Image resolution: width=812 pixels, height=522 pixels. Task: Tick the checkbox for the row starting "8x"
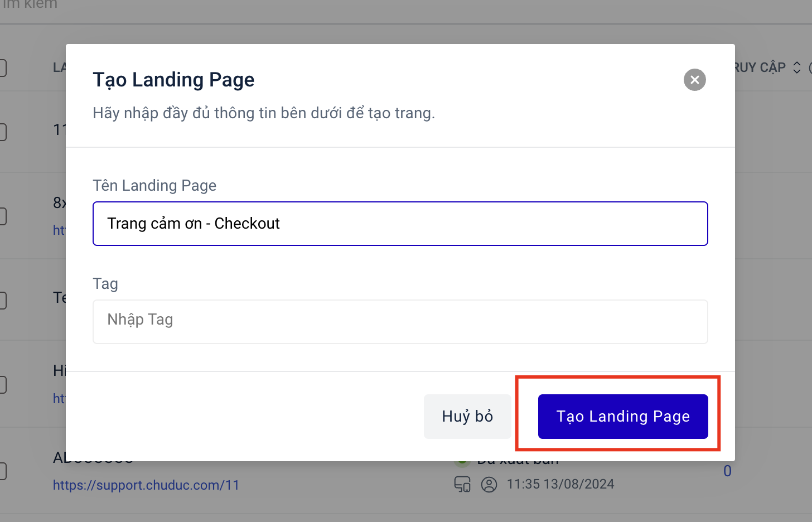tap(2, 216)
